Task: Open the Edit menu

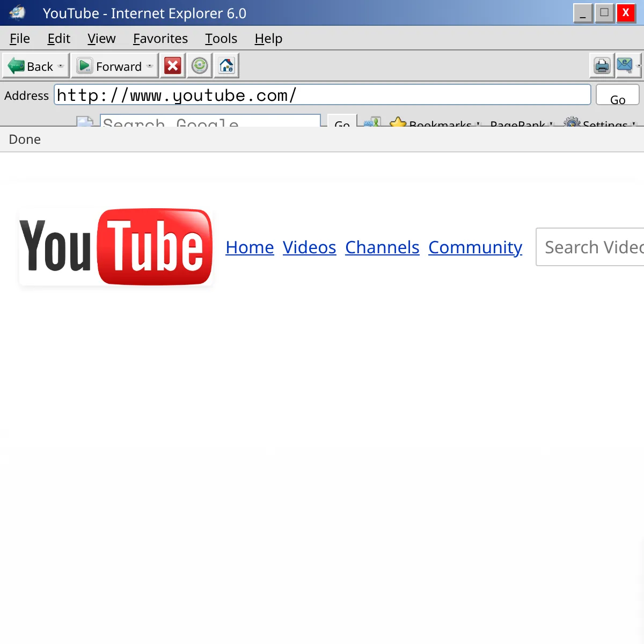Action: tap(59, 39)
